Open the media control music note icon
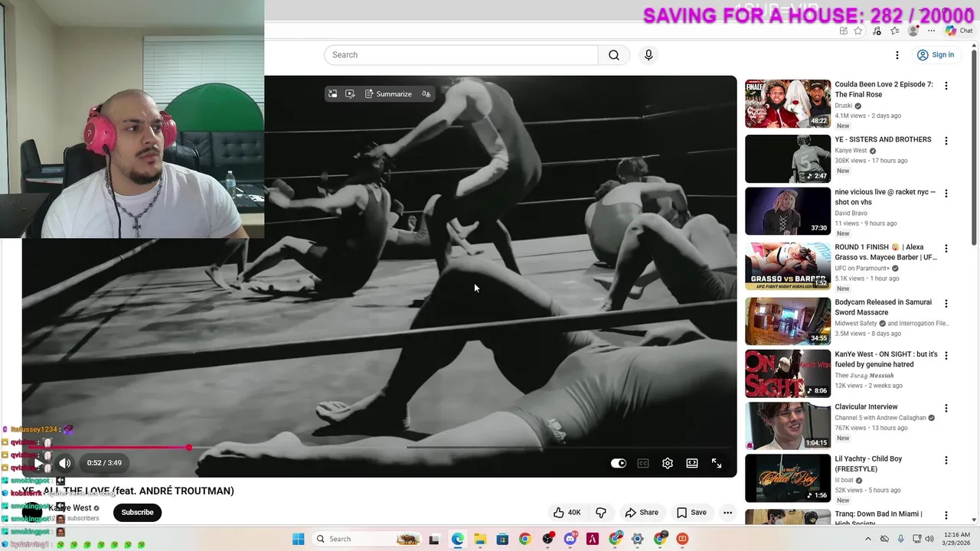Image resolution: width=980 pixels, height=551 pixels. (877, 31)
